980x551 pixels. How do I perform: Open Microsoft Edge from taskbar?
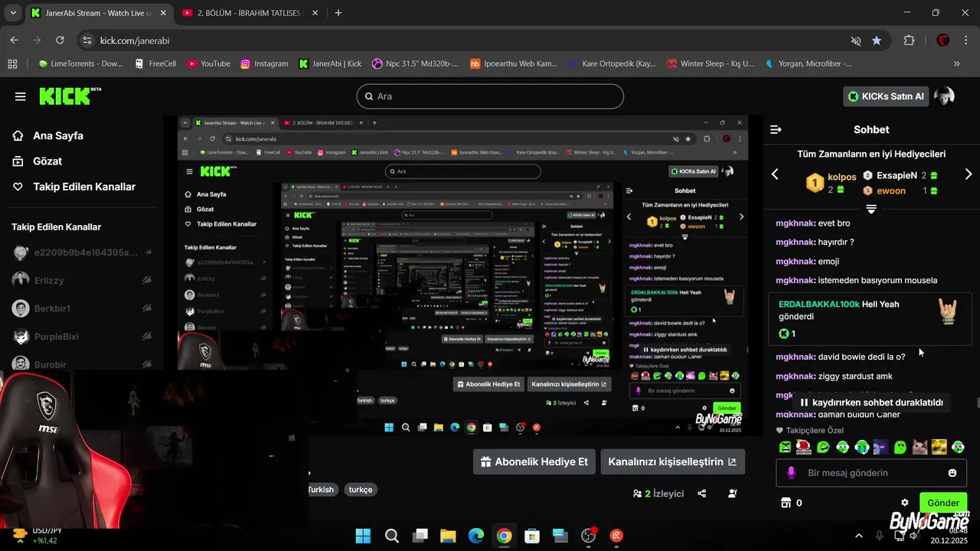pos(475,536)
